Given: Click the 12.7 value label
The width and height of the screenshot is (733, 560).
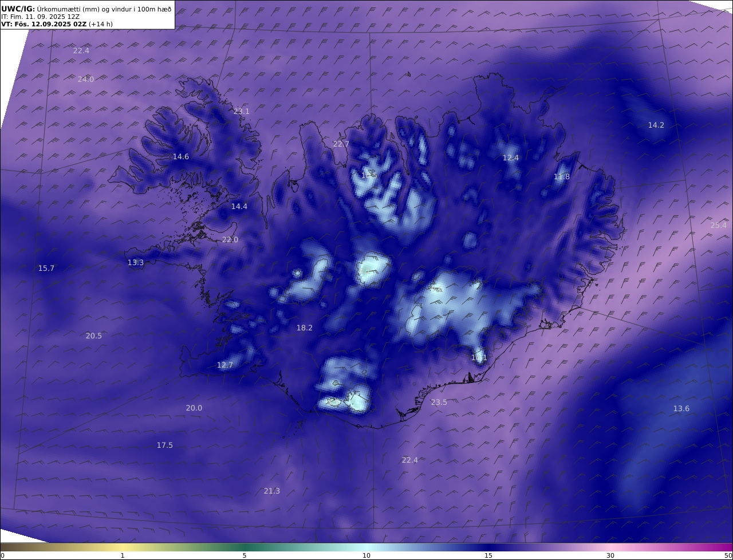Looking at the screenshot, I should pos(225,365).
